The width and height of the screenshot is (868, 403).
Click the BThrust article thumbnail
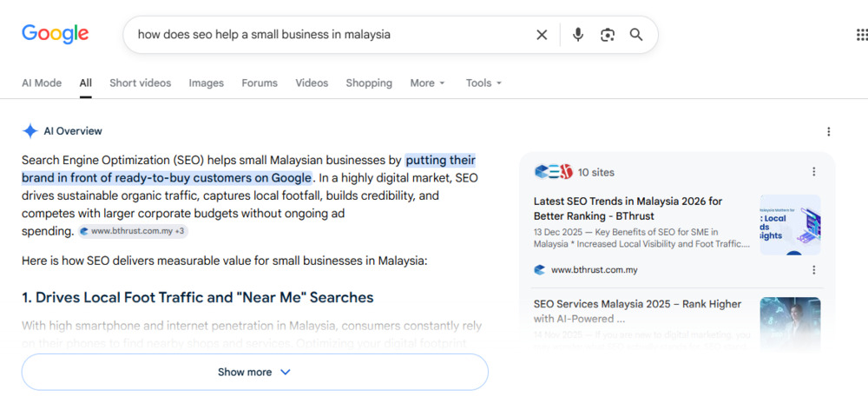(790, 225)
